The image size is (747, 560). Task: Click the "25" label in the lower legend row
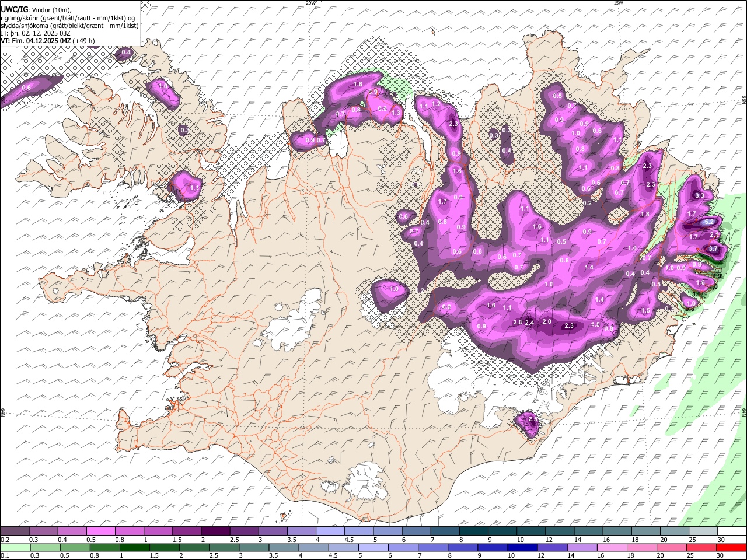[690, 556]
